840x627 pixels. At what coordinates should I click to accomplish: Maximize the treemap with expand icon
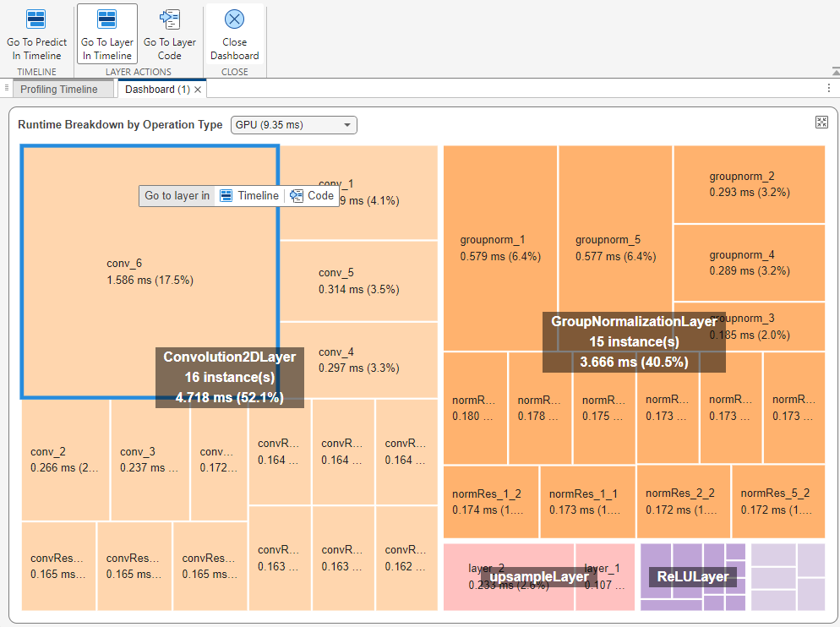click(821, 123)
